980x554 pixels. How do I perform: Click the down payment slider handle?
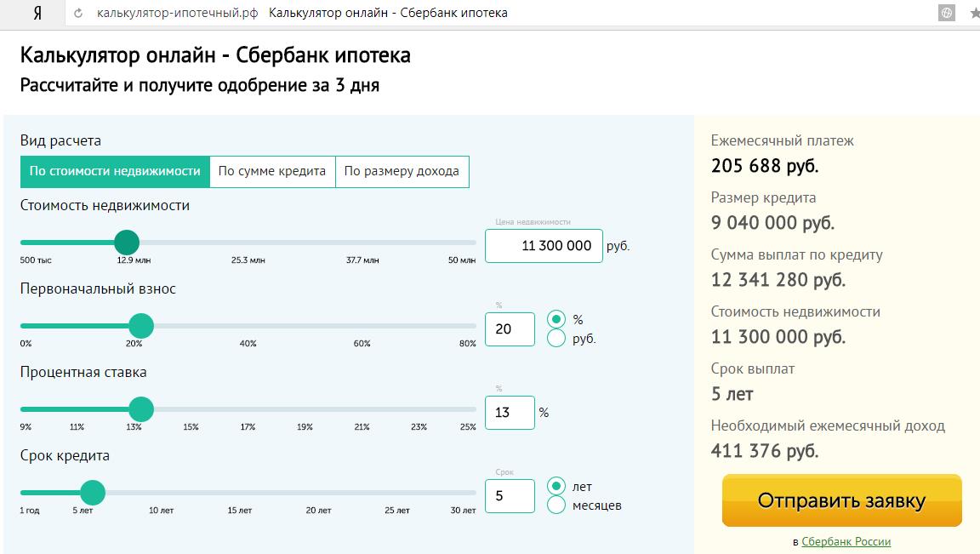click(x=141, y=326)
